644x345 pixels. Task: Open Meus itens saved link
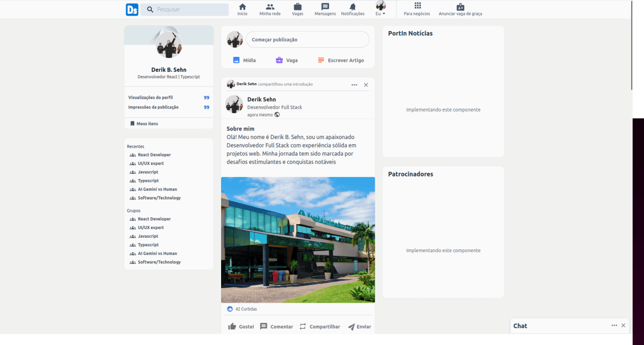pyautogui.click(x=147, y=124)
